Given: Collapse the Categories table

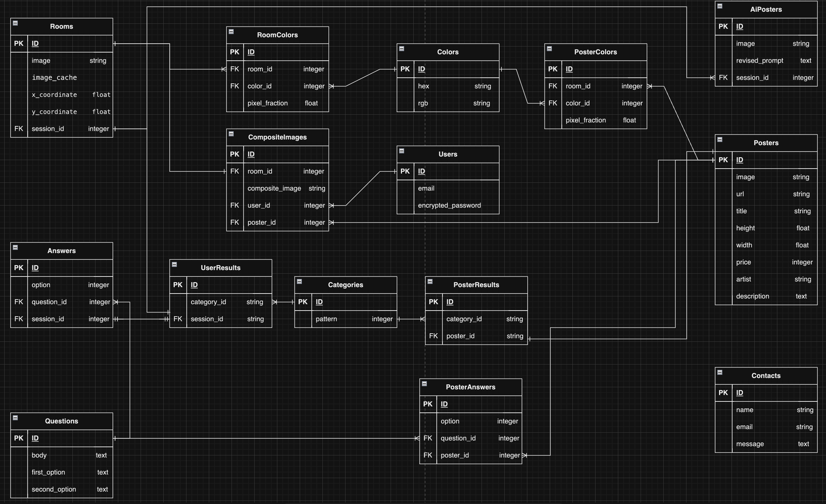Looking at the screenshot, I should [x=299, y=281].
